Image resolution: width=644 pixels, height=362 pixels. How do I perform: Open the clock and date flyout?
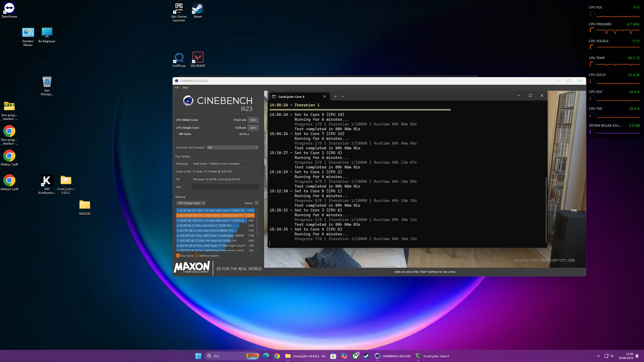(626, 356)
